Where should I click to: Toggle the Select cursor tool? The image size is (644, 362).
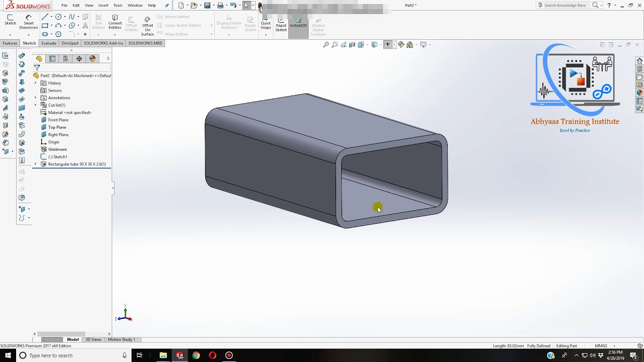point(247,6)
